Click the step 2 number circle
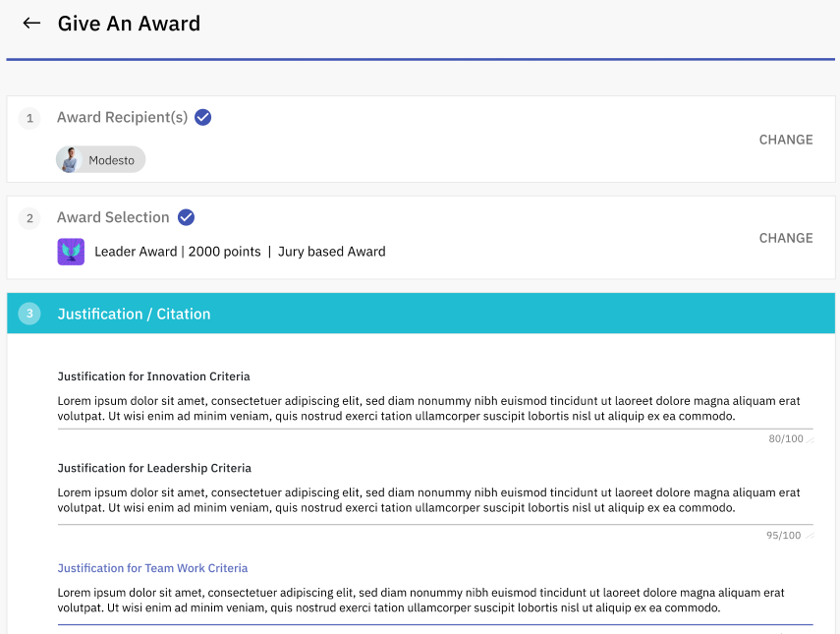Image resolution: width=840 pixels, height=634 pixels. point(29,218)
